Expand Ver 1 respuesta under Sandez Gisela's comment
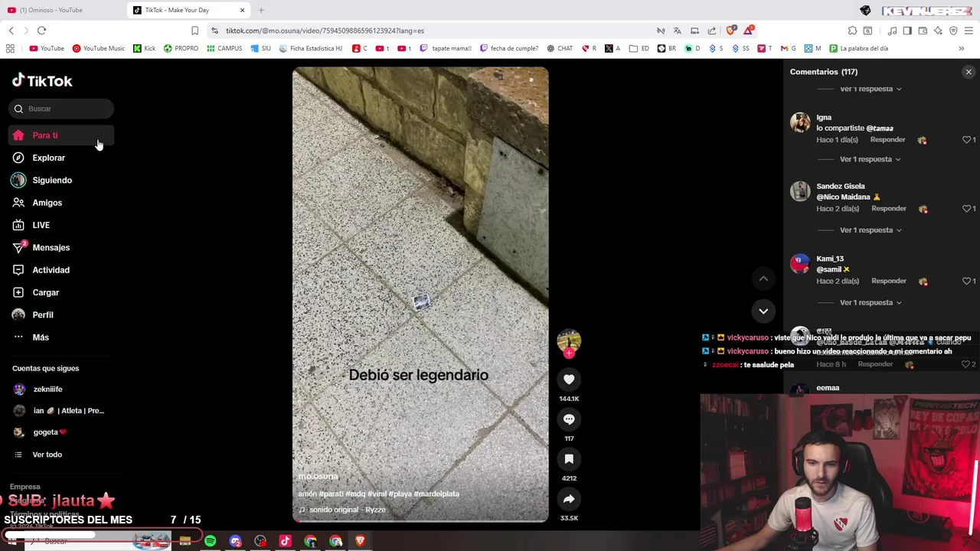 871,230
